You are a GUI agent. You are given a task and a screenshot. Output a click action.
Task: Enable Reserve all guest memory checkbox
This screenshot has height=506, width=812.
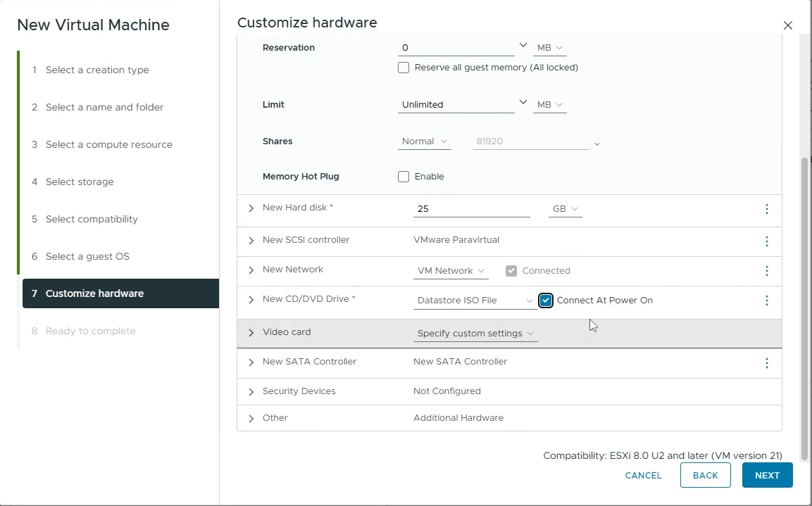coord(404,68)
